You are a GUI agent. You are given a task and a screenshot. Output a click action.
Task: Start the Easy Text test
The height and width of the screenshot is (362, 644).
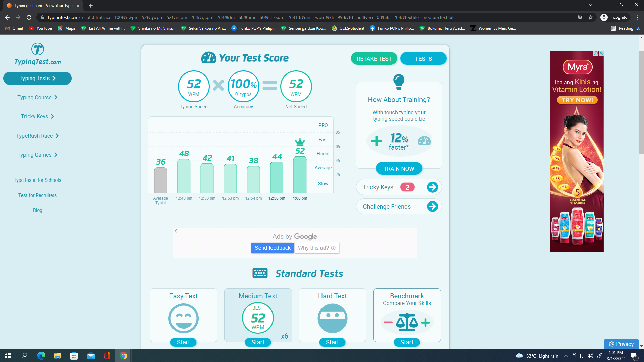coord(183,342)
